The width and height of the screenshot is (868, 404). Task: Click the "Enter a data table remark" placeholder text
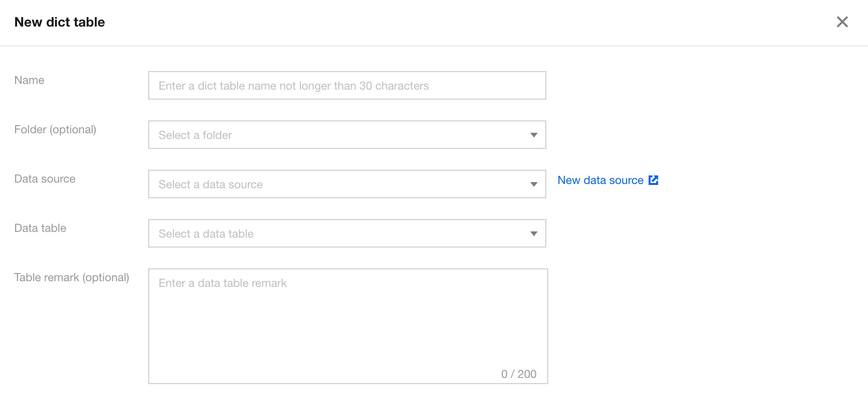[x=223, y=283]
